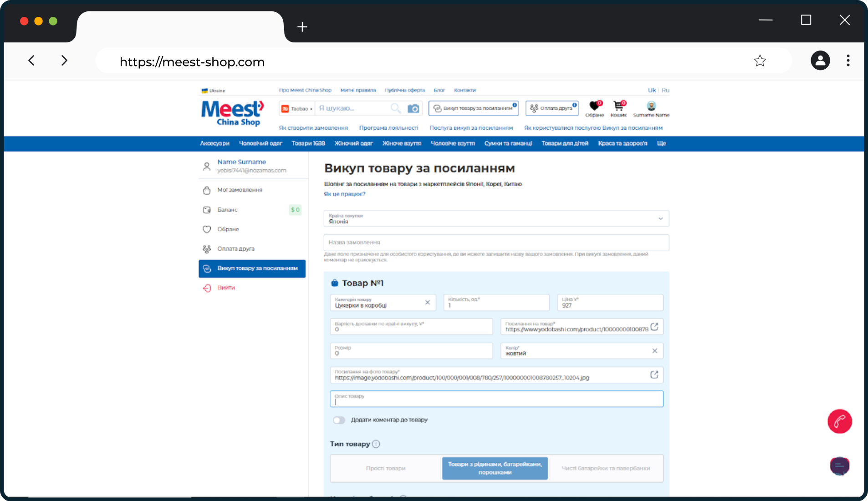Open Як створити замовлення link
This screenshot has height=501, width=868.
coord(313,128)
